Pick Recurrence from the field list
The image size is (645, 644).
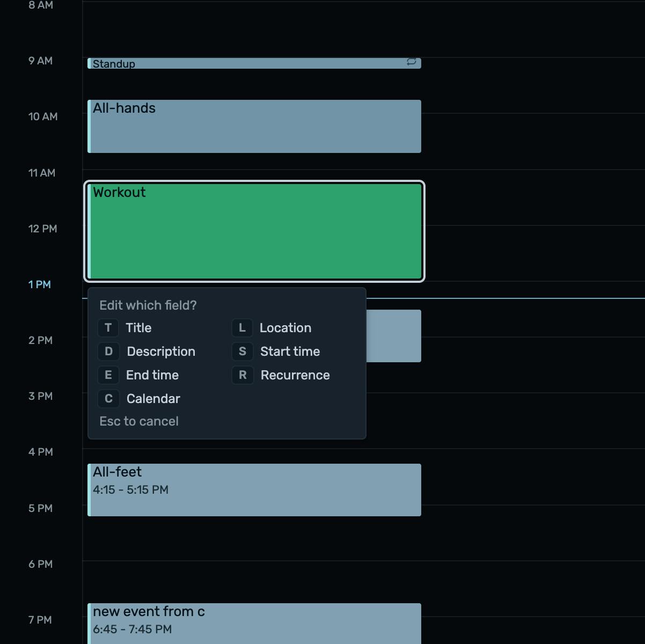click(295, 375)
